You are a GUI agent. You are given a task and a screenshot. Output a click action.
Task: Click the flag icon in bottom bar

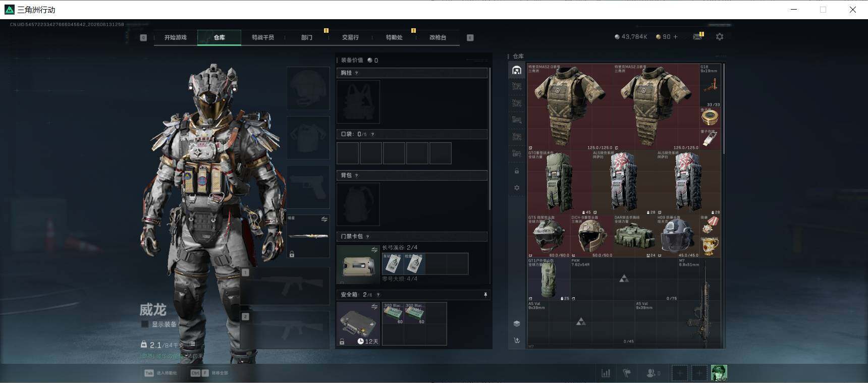click(627, 373)
